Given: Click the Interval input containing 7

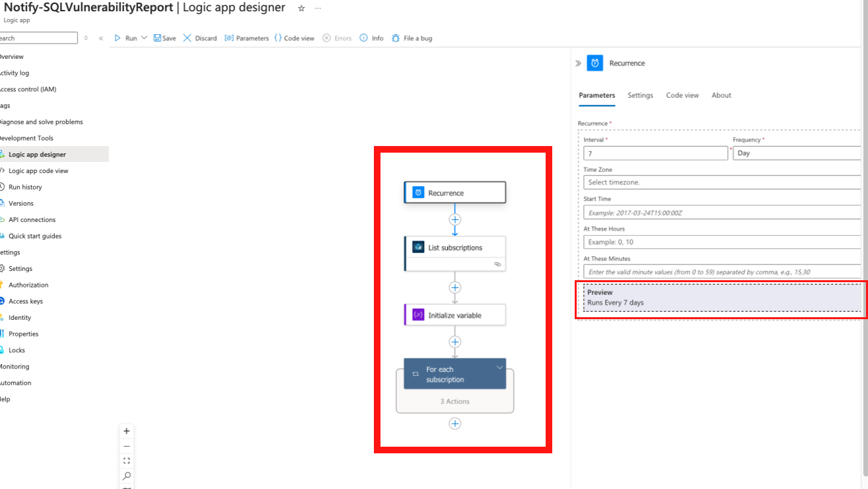Looking at the screenshot, I should pyautogui.click(x=655, y=153).
